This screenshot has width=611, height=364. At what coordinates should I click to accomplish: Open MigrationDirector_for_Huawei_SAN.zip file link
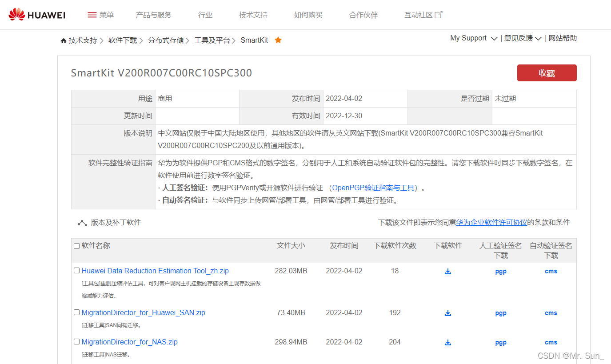143,313
